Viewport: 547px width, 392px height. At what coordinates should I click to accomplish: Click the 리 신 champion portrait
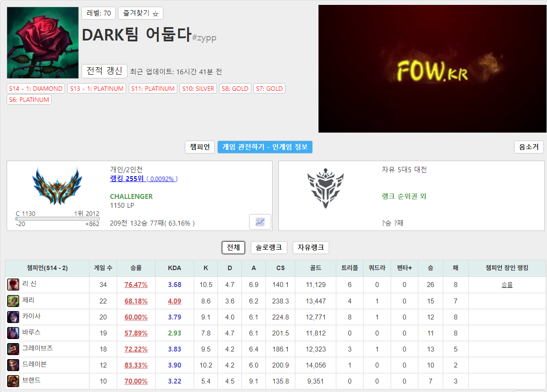pyautogui.click(x=13, y=284)
